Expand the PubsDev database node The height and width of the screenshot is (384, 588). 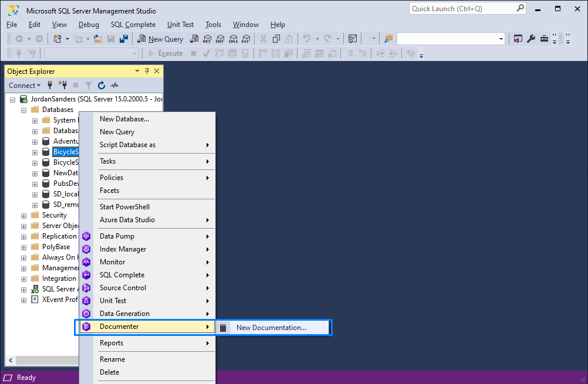coord(35,184)
